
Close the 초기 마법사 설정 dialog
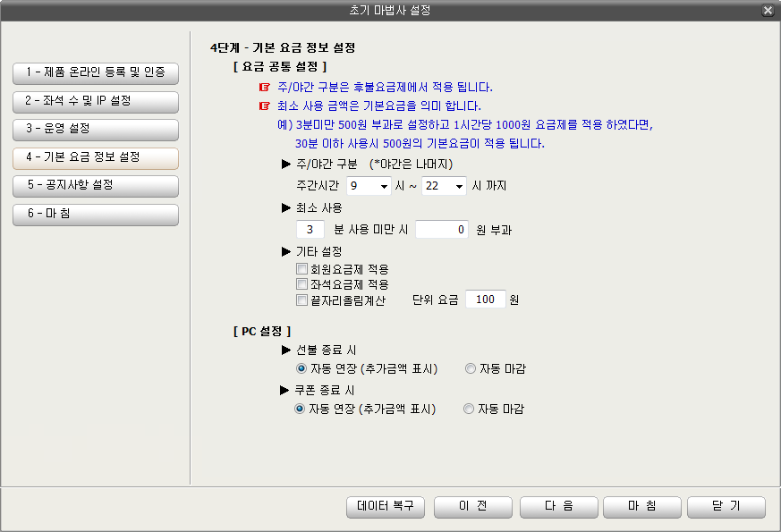point(768,11)
